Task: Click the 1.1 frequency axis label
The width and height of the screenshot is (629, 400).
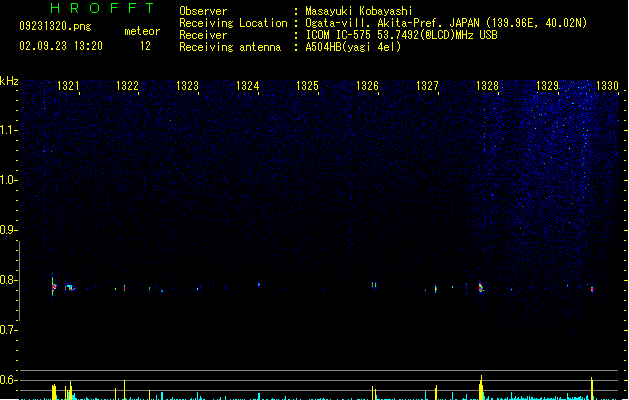Action: pos(8,130)
